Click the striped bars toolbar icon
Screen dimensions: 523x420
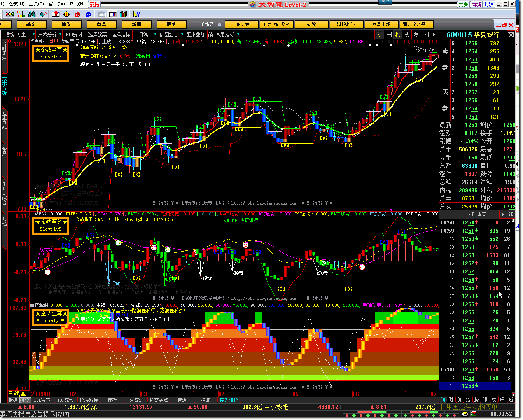[21, 14]
